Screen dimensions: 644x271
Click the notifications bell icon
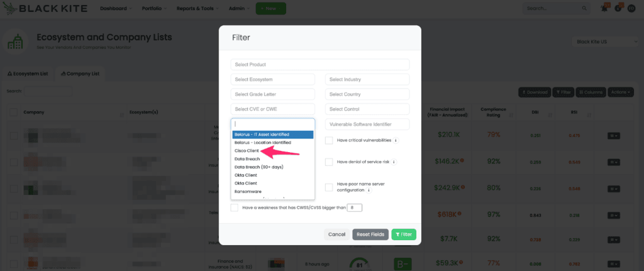(x=605, y=8)
